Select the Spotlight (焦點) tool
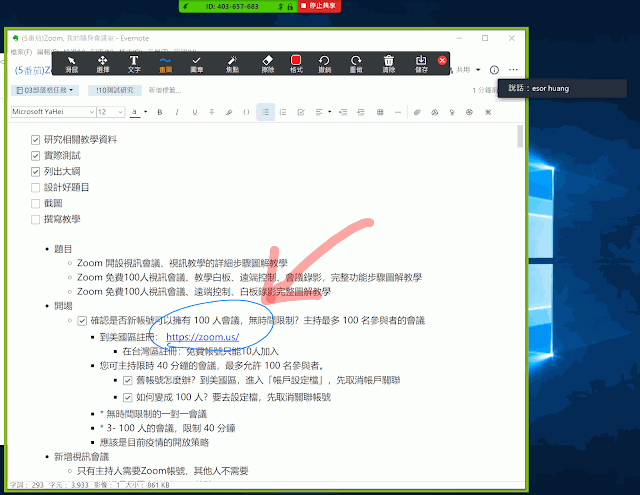The height and width of the screenshot is (495, 640). [x=232, y=64]
